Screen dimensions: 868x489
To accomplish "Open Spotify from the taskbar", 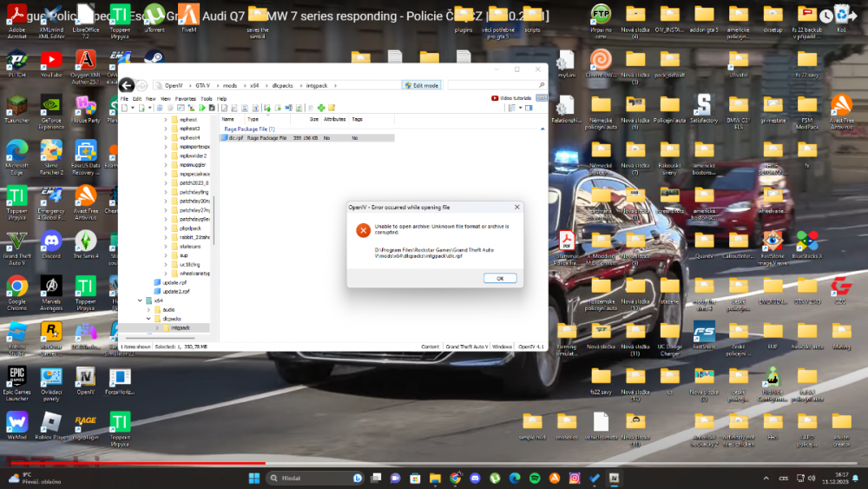I will tap(534, 478).
